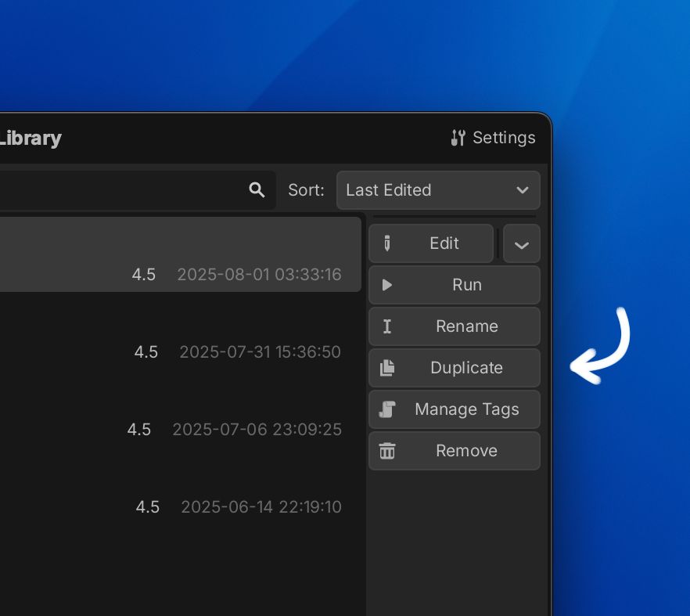Viewport: 690px width, 616px height.
Task: Click the Sort: label
Action: 306,190
